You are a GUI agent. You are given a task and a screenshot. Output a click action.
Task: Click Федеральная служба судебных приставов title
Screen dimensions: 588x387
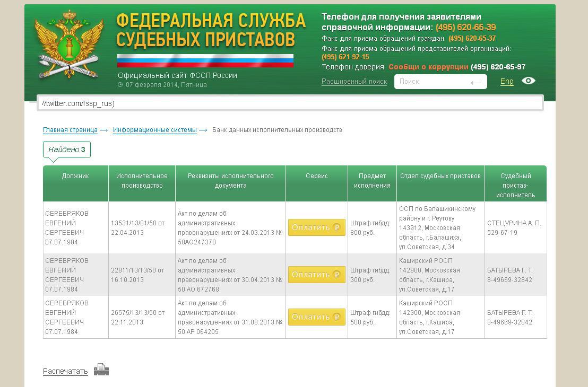tap(211, 31)
